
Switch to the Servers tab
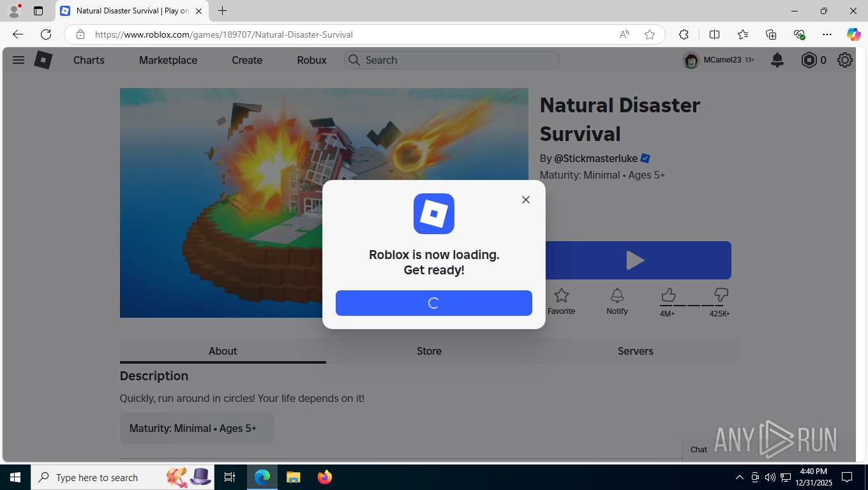(636, 351)
